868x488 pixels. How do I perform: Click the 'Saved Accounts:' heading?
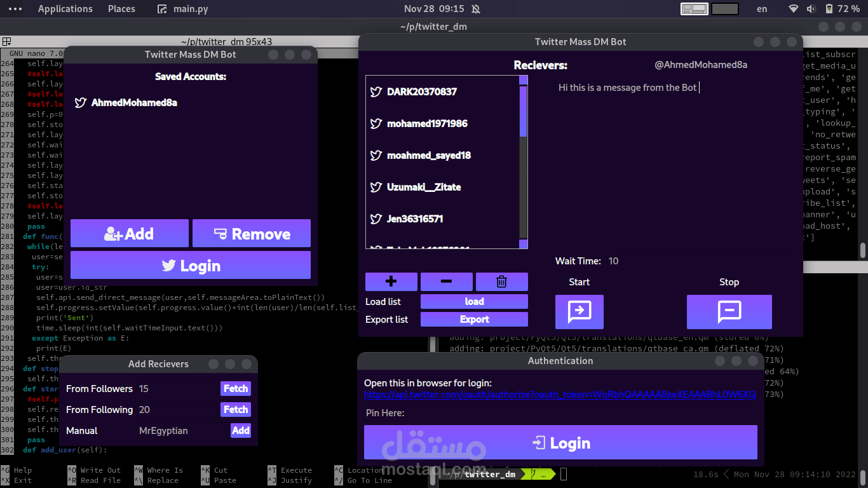pyautogui.click(x=191, y=76)
